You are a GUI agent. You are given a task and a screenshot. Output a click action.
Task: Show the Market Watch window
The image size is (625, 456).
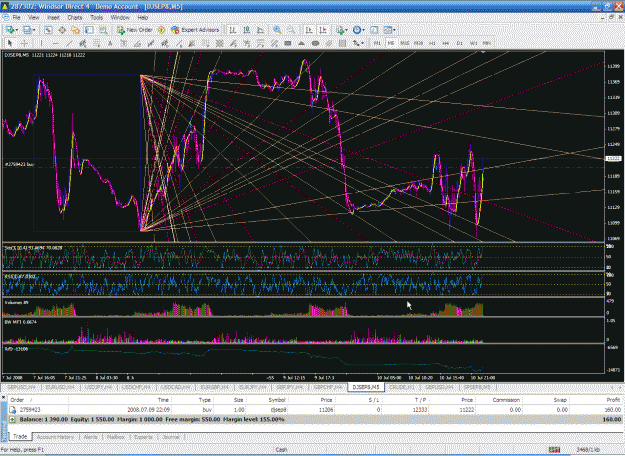[x=48, y=30]
